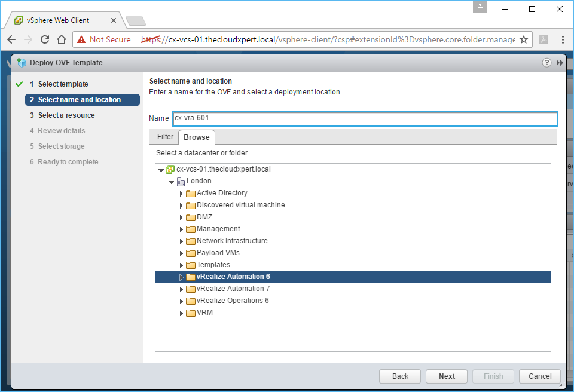
Task: Expand the Active Directory folder
Action: click(181, 194)
